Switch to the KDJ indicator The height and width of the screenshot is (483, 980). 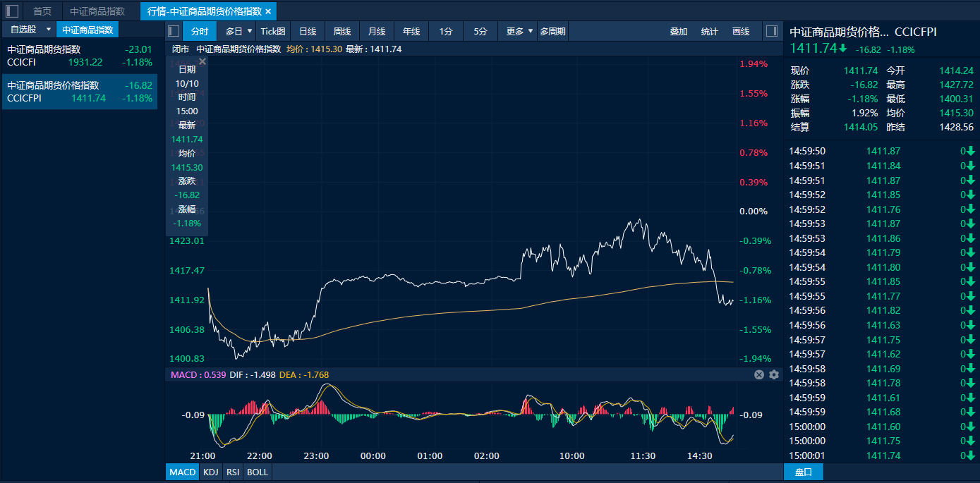tap(210, 472)
